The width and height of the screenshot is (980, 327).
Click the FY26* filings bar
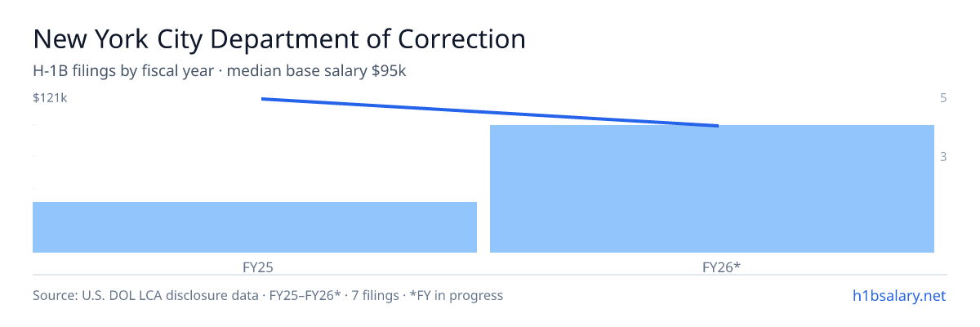click(712, 189)
